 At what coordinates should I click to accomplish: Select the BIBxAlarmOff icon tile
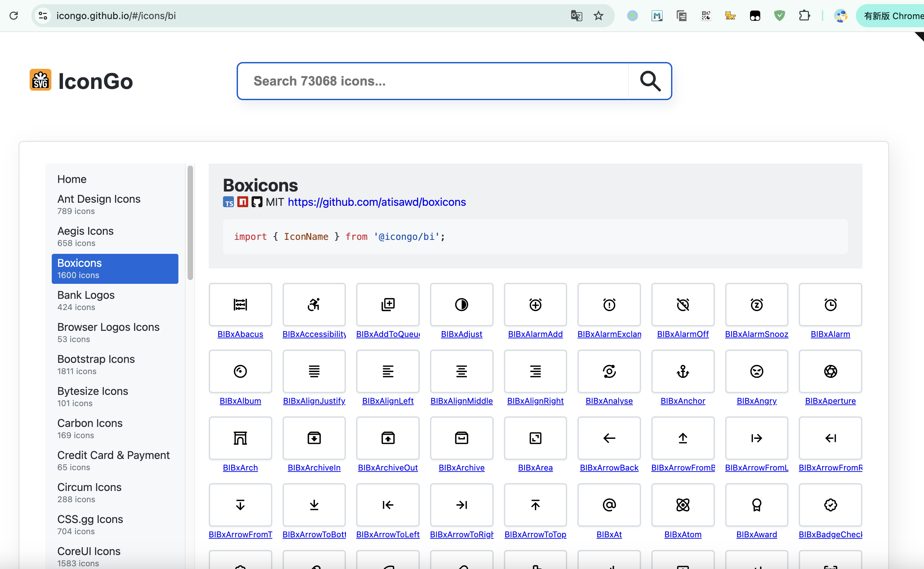[x=683, y=305]
